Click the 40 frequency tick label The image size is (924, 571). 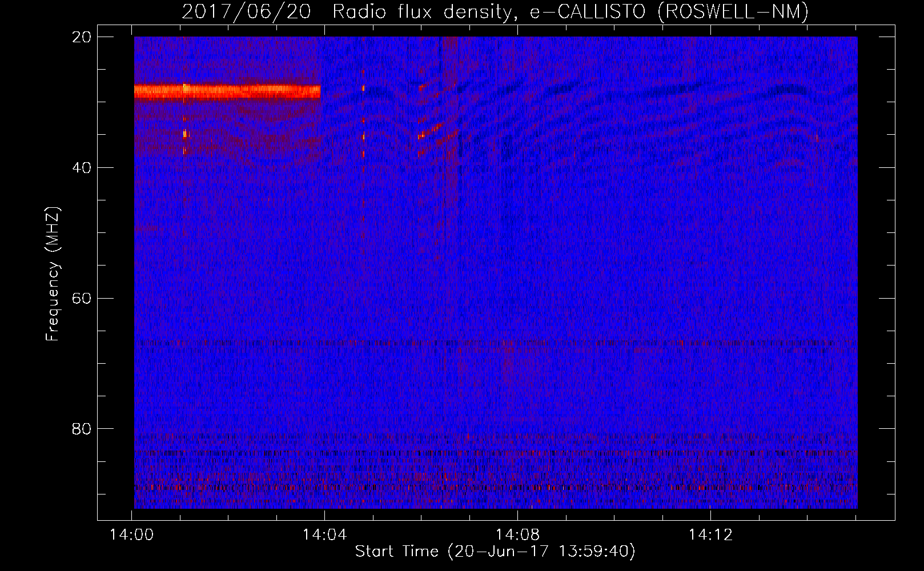tap(82, 168)
